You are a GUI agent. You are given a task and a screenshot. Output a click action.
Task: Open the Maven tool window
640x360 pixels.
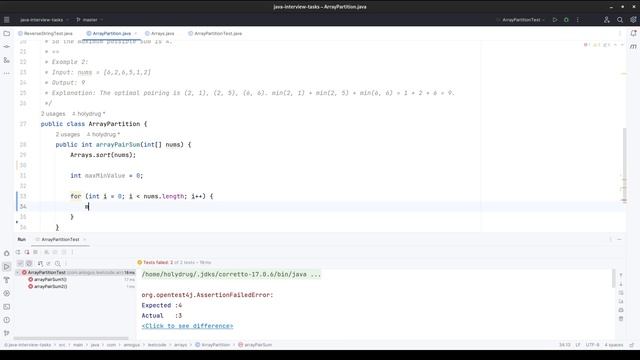coord(633,47)
